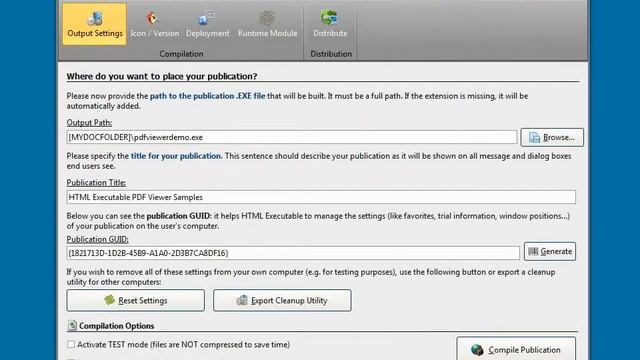Image resolution: width=640 pixels, height=360 pixels.
Task: Open the Icon / Version ribbon button
Action: tap(154, 24)
